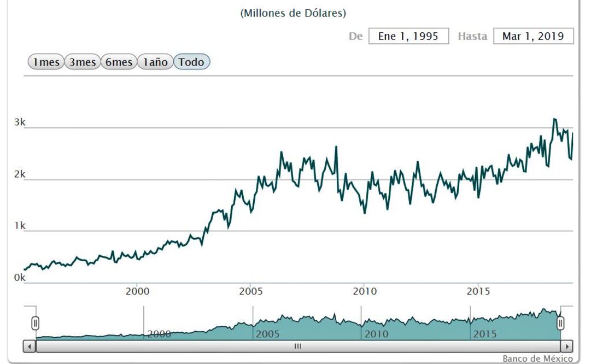Image resolution: width=591 pixels, height=364 pixels.
Task: Open the Banco de México credit link
Action: 537,359
